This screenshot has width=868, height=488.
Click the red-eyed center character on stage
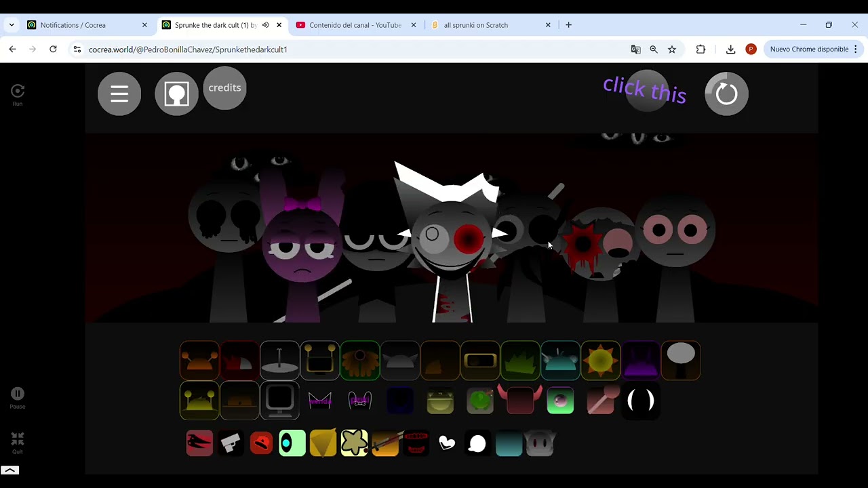(451, 241)
